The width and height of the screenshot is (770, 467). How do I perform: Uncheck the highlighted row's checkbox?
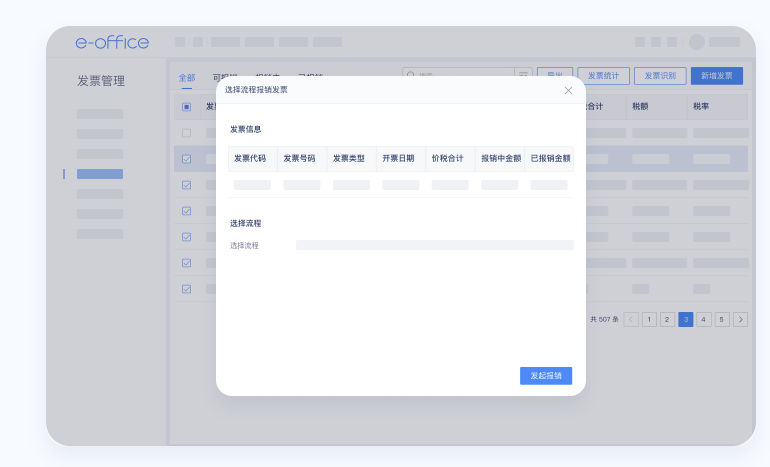186,158
